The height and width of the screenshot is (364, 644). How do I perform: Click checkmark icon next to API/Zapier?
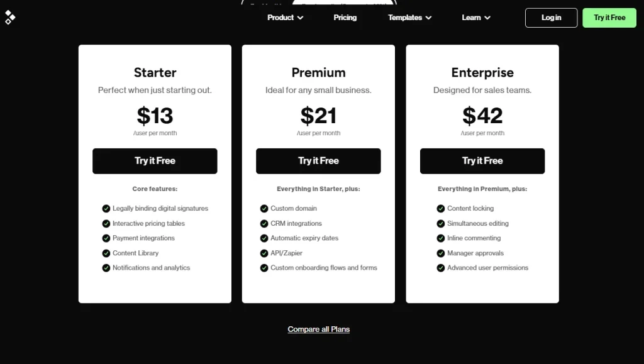(264, 253)
